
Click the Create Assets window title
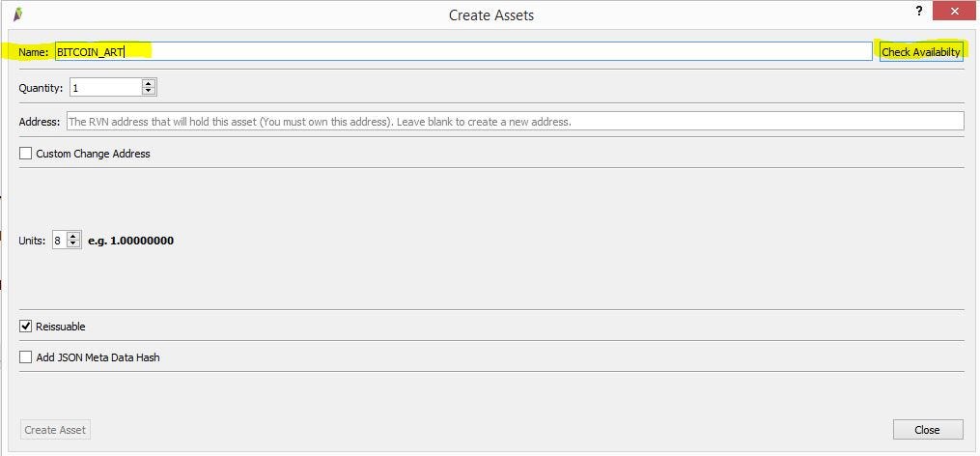point(491,15)
